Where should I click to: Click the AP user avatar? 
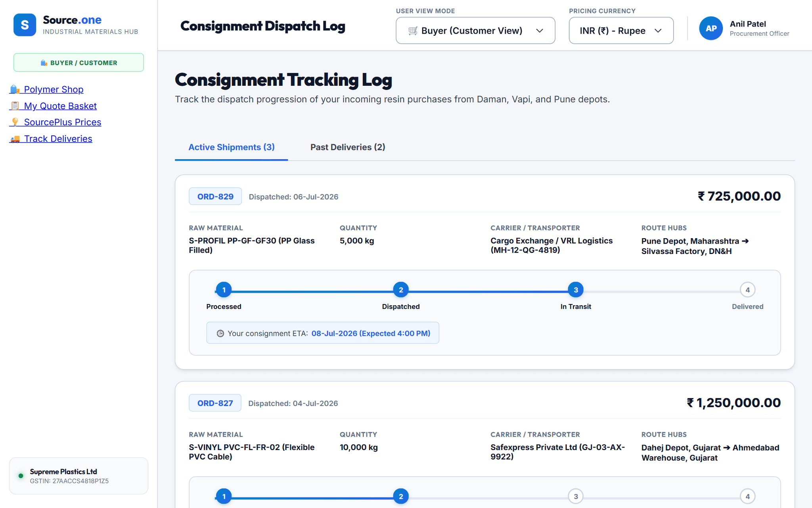(711, 28)
